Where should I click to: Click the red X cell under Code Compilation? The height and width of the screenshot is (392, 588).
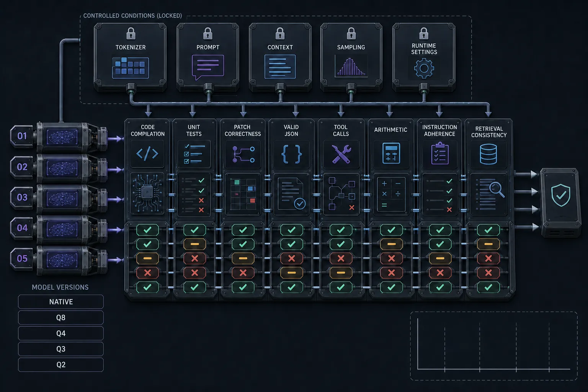(147, 273)
